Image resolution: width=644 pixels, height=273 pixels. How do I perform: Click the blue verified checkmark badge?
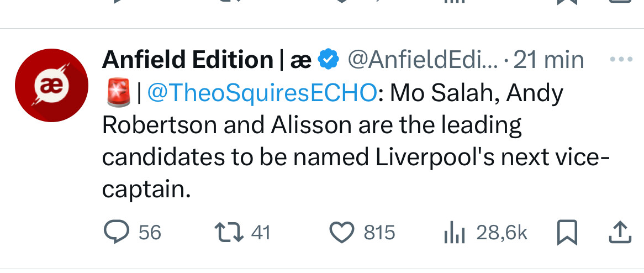330,59
